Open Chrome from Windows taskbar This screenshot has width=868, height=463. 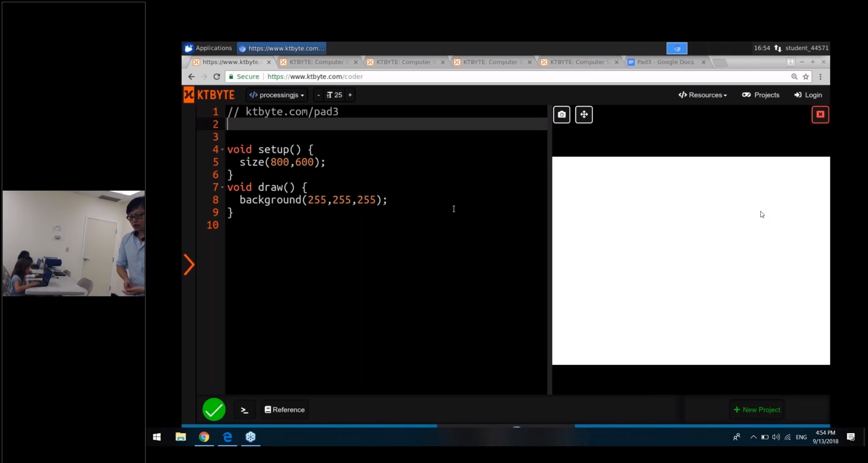pyautogui.click(x=204, y=437)
